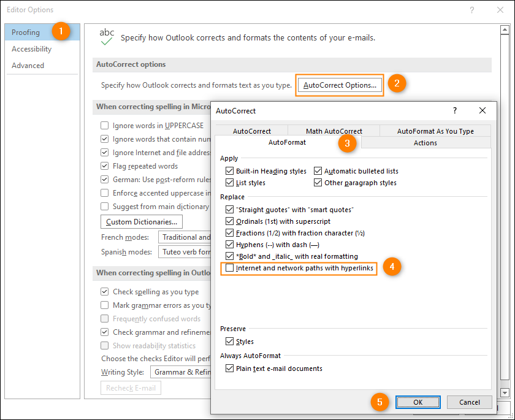Open the Writing Style dropdown
The width and height of the screenshot is (515, 420).
coord(181,372)
